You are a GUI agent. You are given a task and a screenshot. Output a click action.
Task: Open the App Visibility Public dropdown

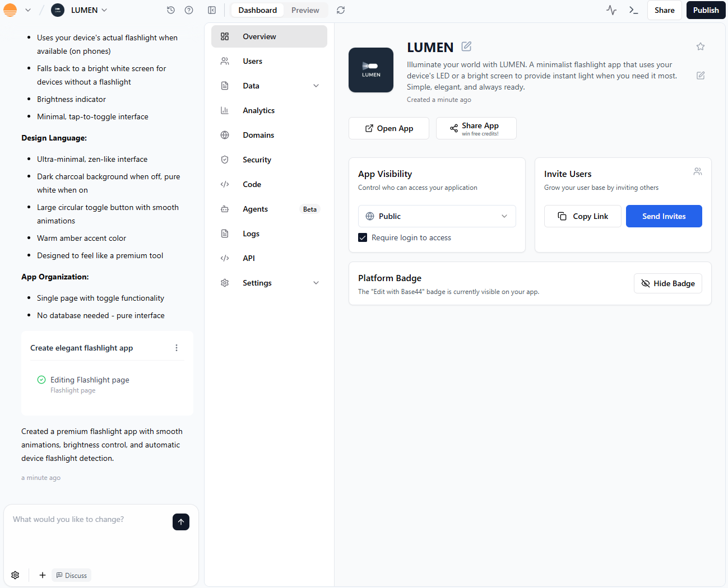click(437, 216)
